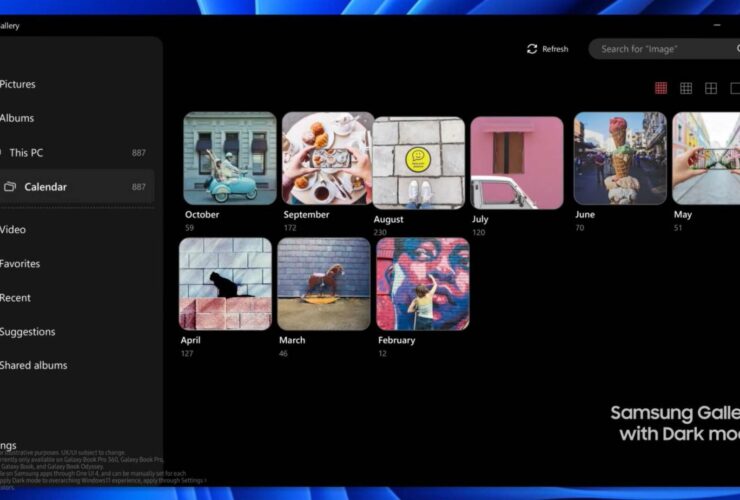Click the Refresh circular arrows icon
Screen dimensions: 740x500
(532, 49)
